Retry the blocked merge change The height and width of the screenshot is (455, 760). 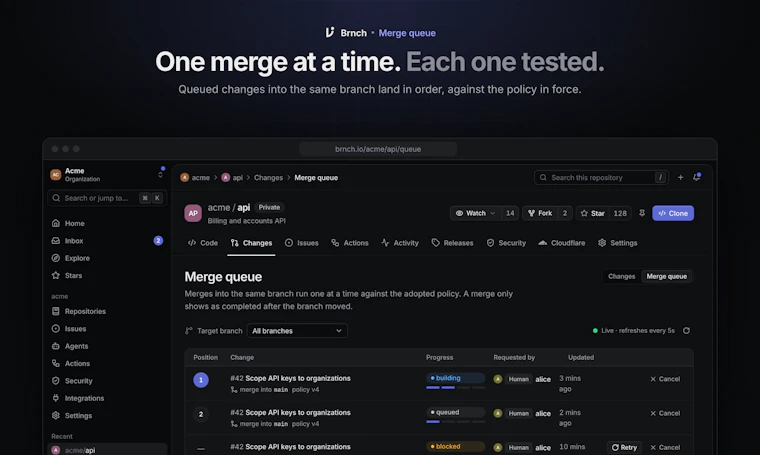point(624,447)
